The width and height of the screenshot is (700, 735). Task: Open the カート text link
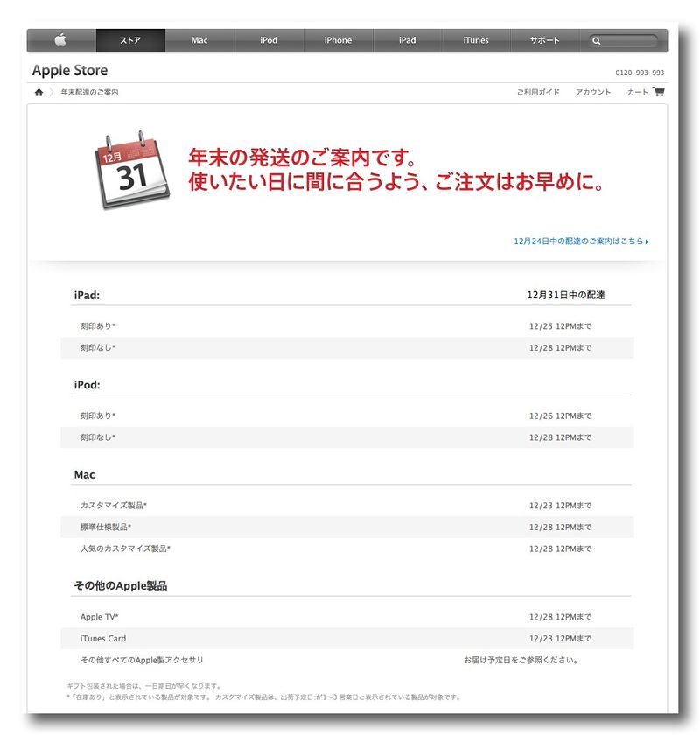[x=637, y=92]
